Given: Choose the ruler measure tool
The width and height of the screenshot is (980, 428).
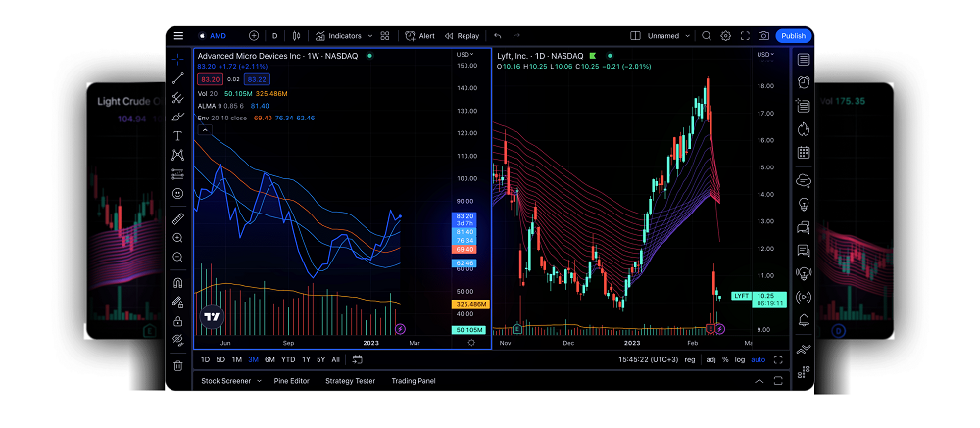Looking at the screenshot, I should (178, 218).
